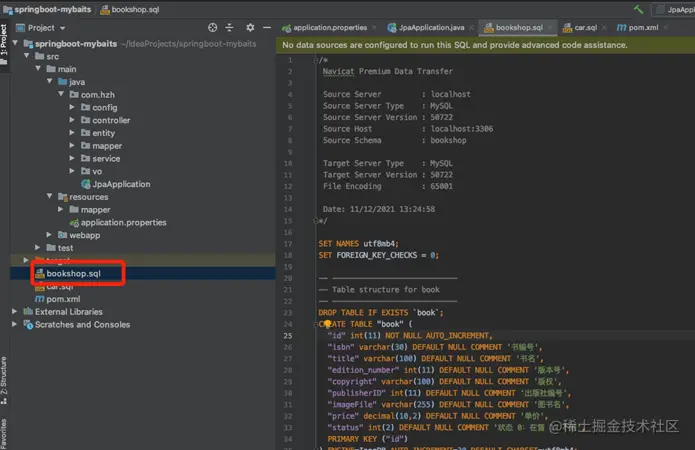The image size is (695, 450).
Task: Select the entity package row
Action: 143,133
